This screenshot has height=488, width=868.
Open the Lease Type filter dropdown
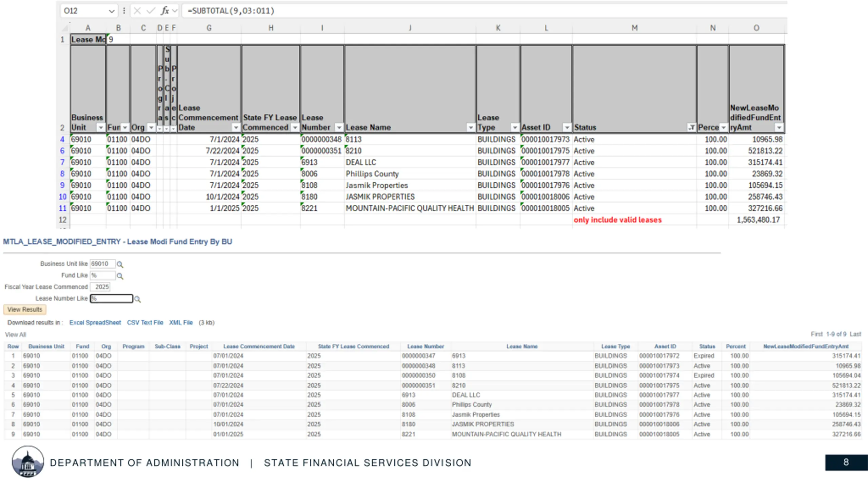(515, 128)
